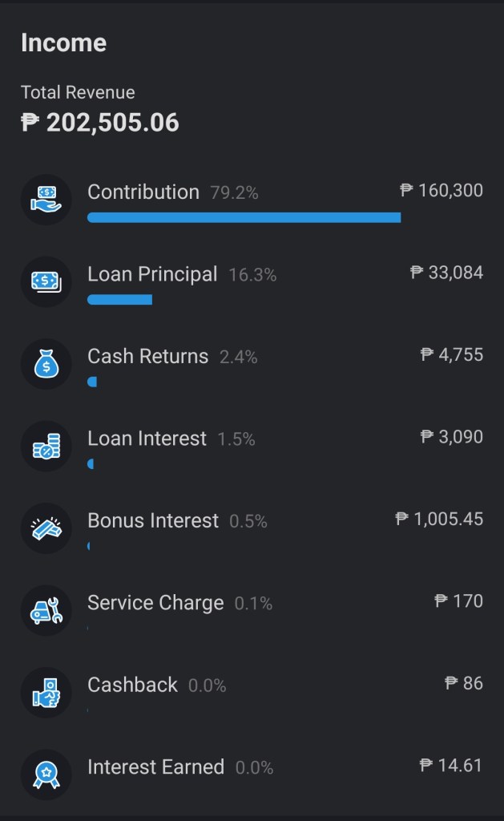Click the ₱ 33,084 loan principal amount
This screenshot has height=821, width=504.
[446, 273]
